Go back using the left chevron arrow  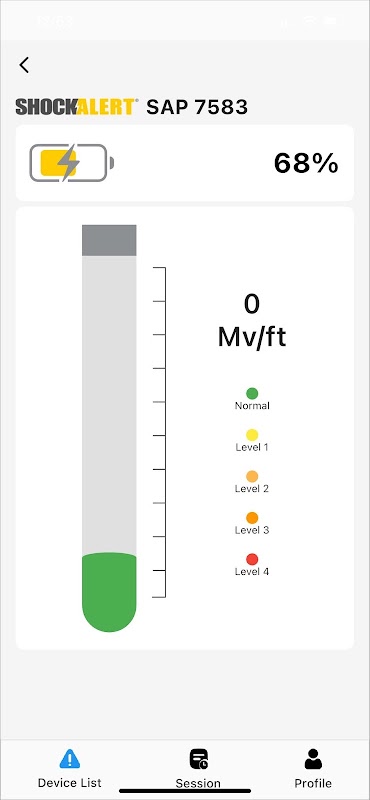coord(24,65)
